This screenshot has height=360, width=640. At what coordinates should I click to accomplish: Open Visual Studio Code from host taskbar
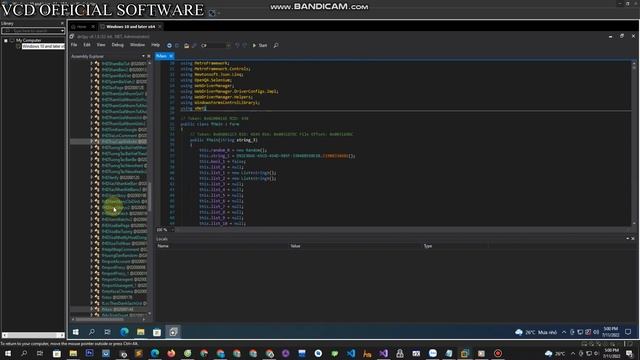pos(351,353)
